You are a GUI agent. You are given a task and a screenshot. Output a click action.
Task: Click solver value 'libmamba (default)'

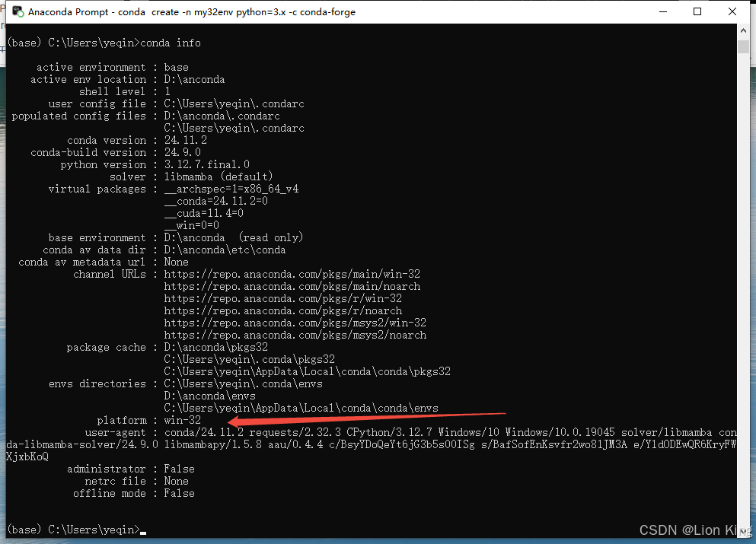219,177
